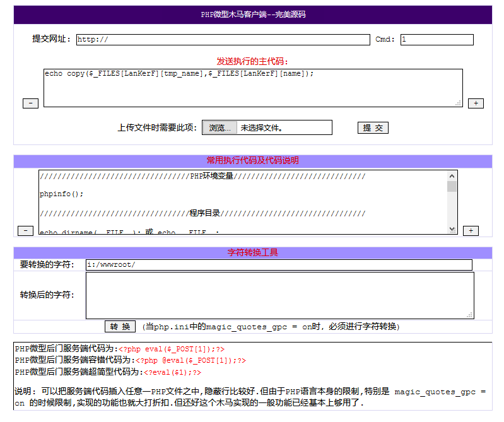Click the 提交网址 URL input field
Screen dimensions: 504x422
[223, 40]
